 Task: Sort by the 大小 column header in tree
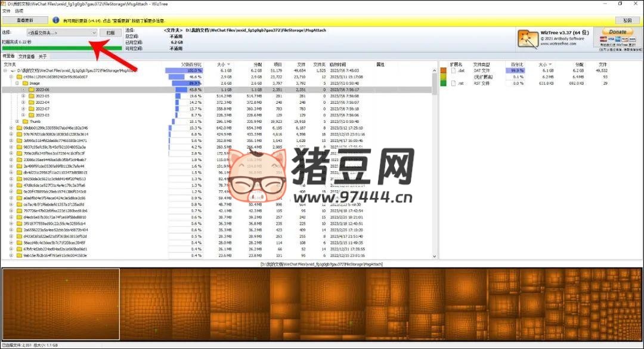221,64
